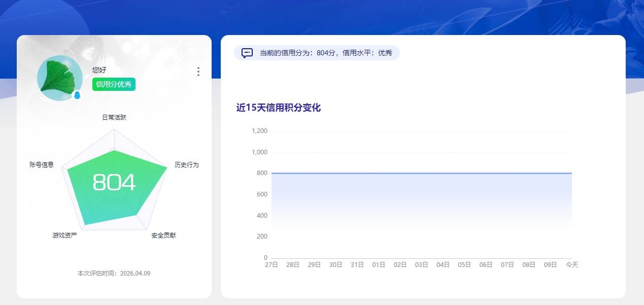The width and height of the screenshot is (644, 305).
Task: Select the 日常活跃 dimension on the radar chart
Action: tap(115, 117)
